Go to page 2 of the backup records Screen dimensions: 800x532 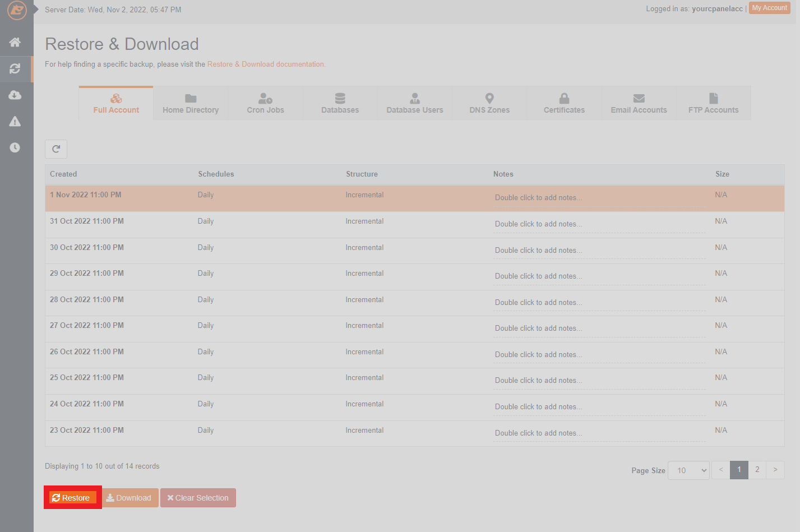757,470
